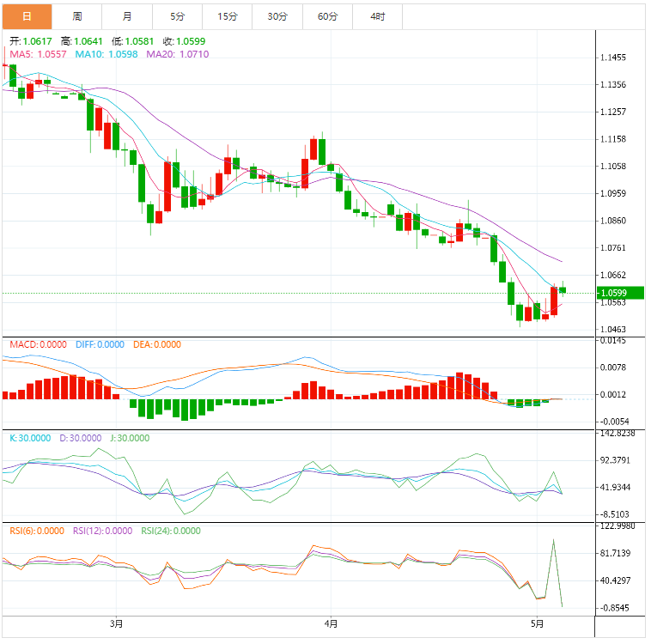Click the 1.0860 price axis label

point(613,221)
